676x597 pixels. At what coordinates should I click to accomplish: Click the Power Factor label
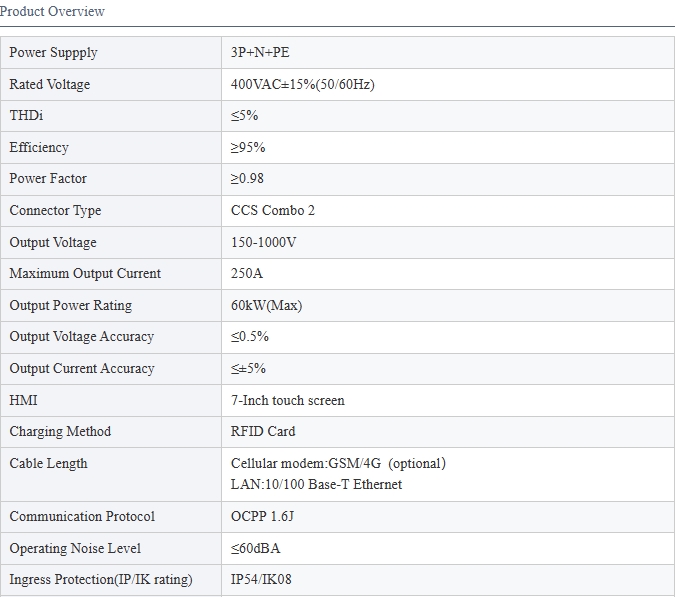click(x=48, y=178)
